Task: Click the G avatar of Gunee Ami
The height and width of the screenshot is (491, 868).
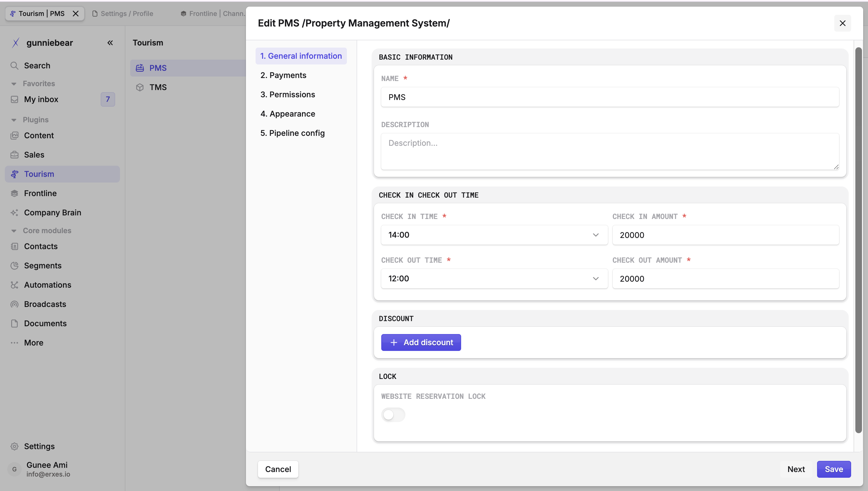Action: pos(14,469)
